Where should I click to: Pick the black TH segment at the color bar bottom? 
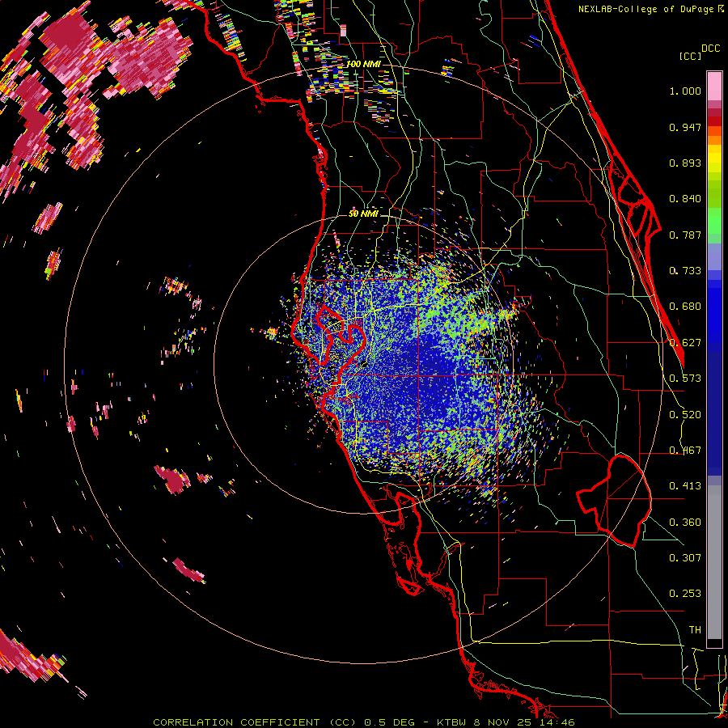714,643
